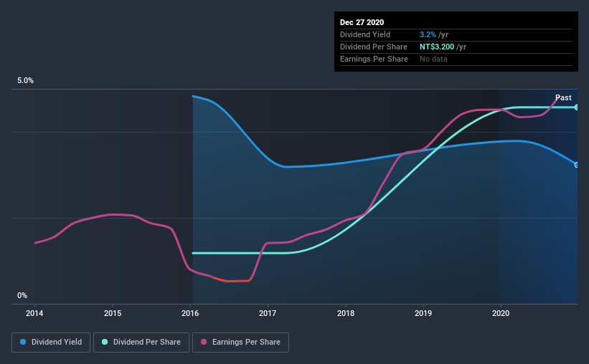Click the blue Dividend Yield legend dot
The image size is (589, 364).
coord(23,342)
